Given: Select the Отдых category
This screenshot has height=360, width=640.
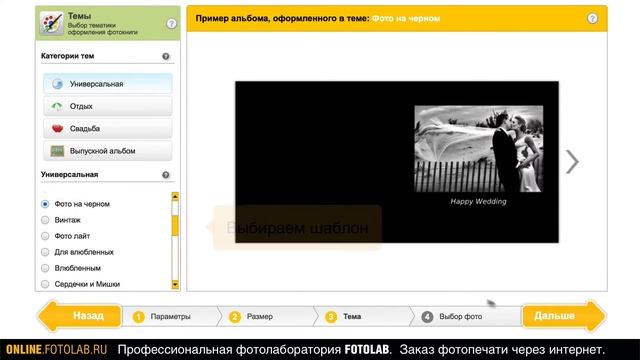Looking at the screenshot, I should click(x=108, y=106).
